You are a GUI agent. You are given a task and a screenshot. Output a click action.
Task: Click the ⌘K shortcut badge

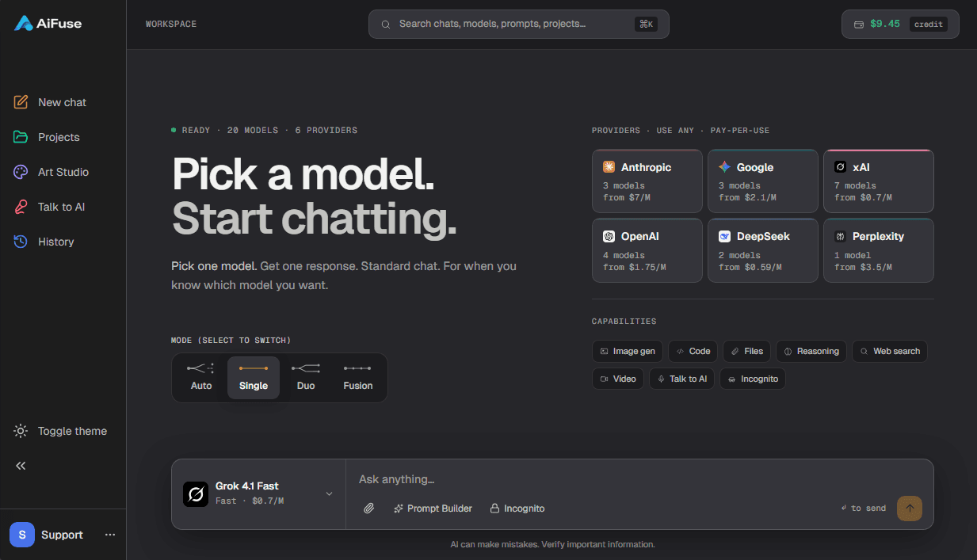[646, 24]
